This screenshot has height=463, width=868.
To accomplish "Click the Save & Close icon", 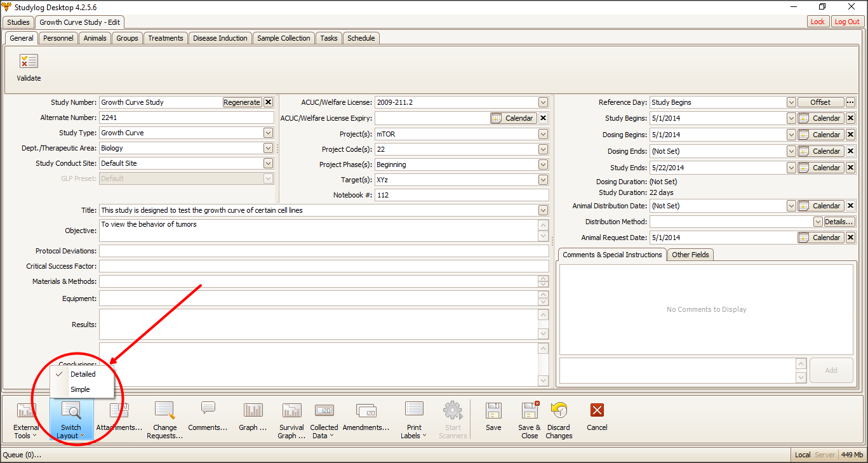I will click(x=530, y=410).
